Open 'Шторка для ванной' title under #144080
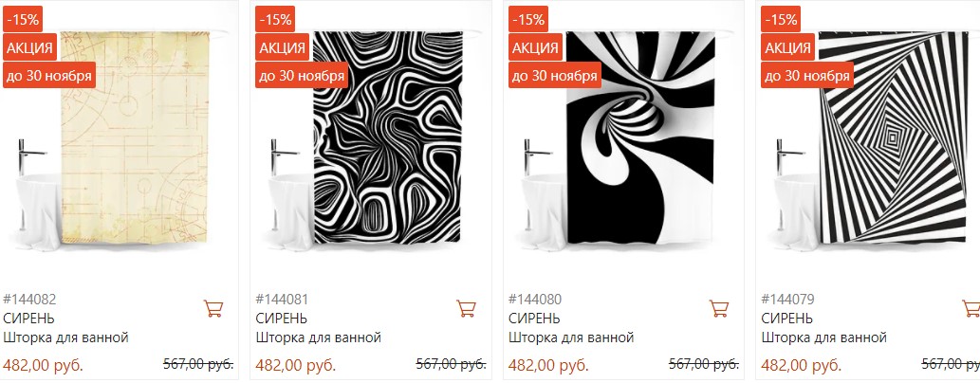Viewport: 980px width, 383px height. (571, 338)
